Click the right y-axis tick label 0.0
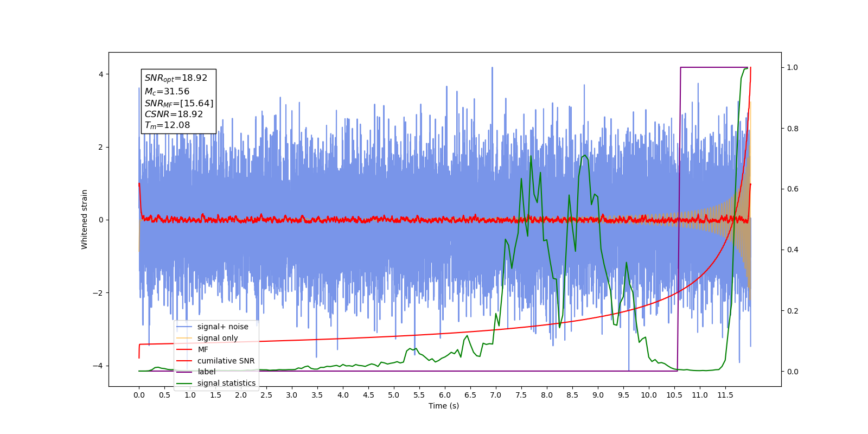The height and width of the screenshot is (434, 868). point(793,372)
